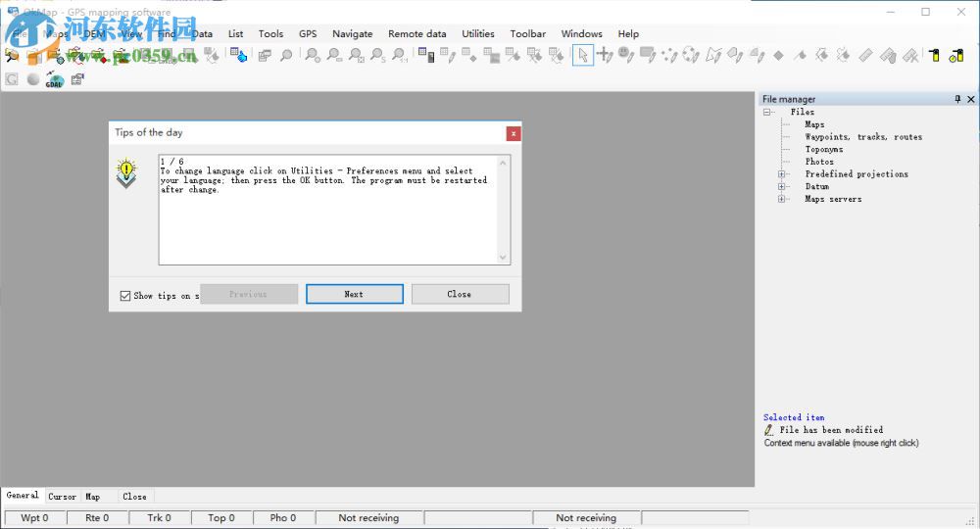
Task: Collapse the Files tree node
Action: [x=768, y=113]
